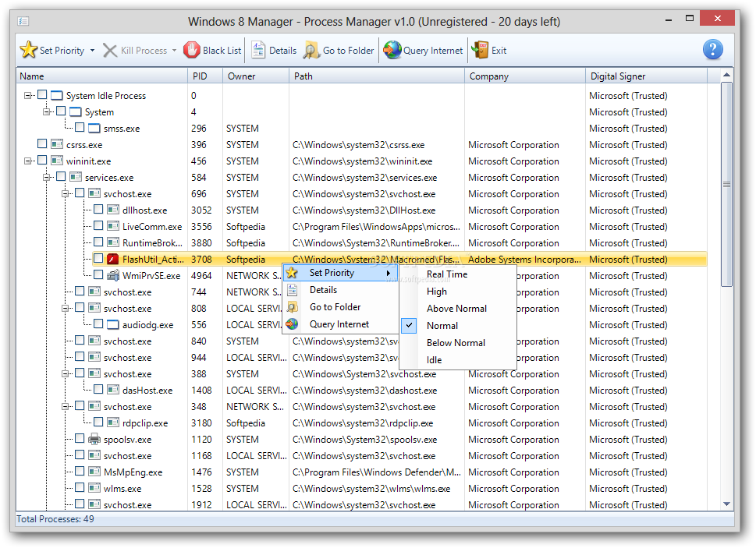The image size is (756, 548).
Task: Click the Exit door icon
Action: click(480, 50)
